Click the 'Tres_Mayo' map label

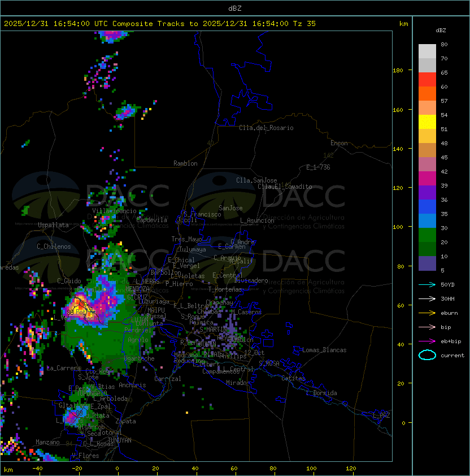tap(186, 239)
